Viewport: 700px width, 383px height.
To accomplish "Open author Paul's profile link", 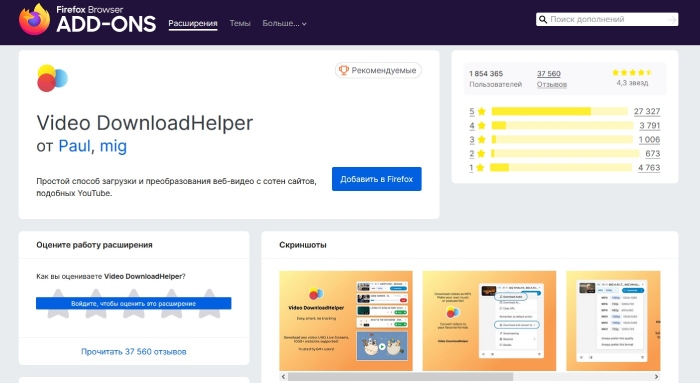I will (75, 146).
